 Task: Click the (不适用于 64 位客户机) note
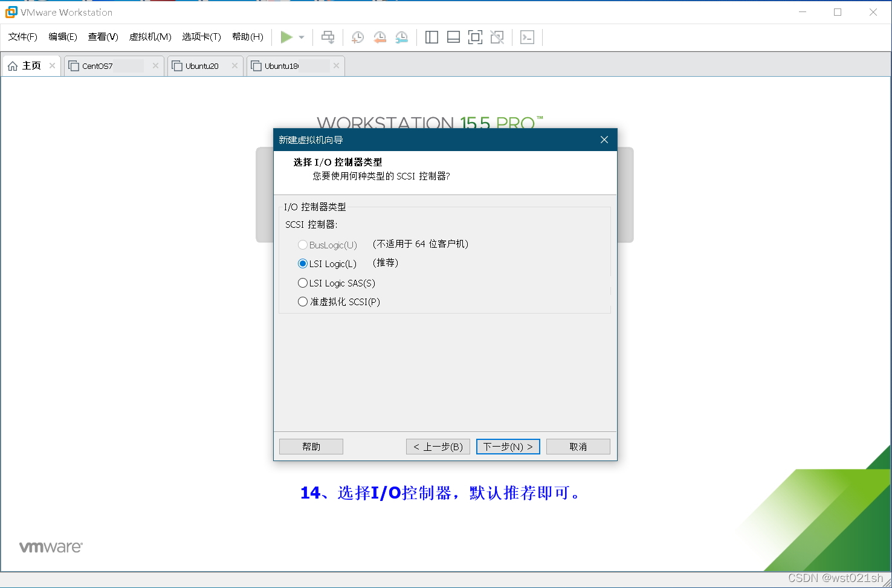coord(421,244)
